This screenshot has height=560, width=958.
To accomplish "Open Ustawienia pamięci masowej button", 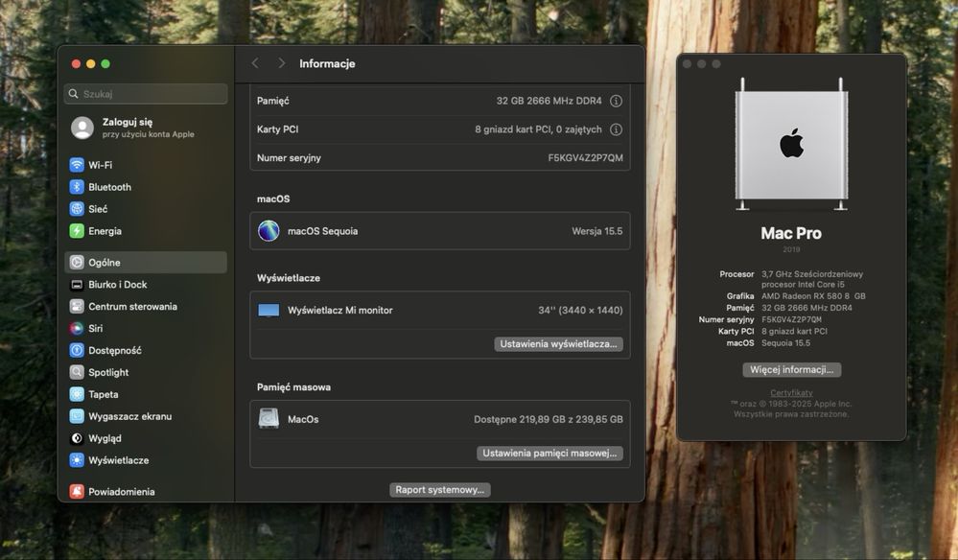I will [x=549, y=454].
